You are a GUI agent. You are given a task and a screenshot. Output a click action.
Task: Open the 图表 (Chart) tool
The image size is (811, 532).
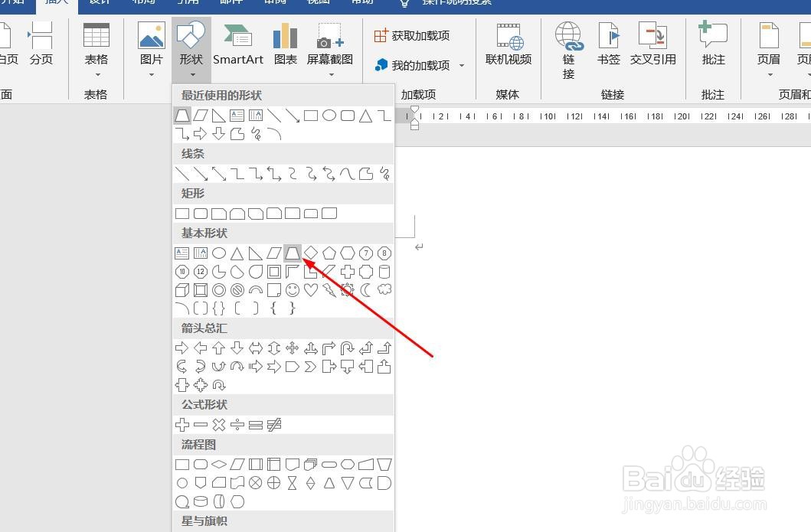pos(284,46)
